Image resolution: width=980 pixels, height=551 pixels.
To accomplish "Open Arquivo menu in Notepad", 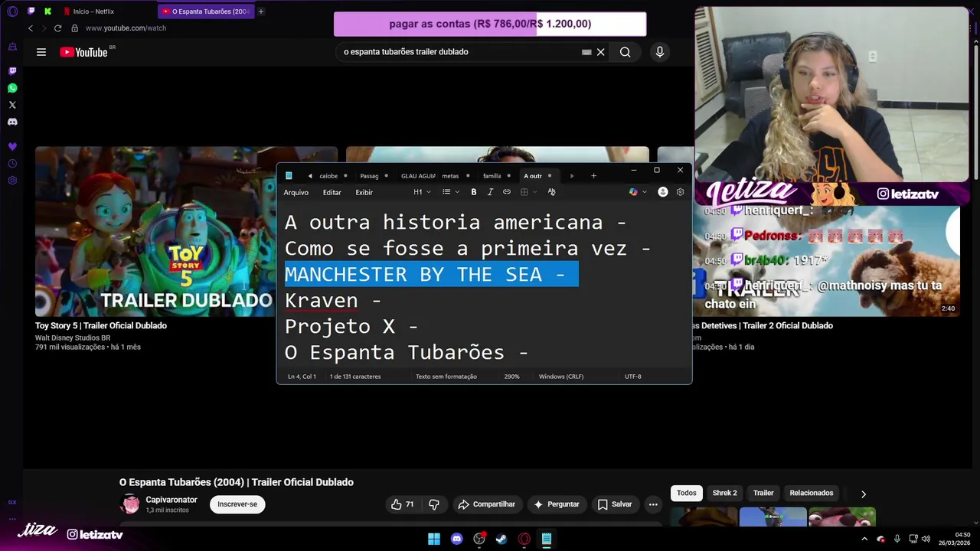I will 296,192.
